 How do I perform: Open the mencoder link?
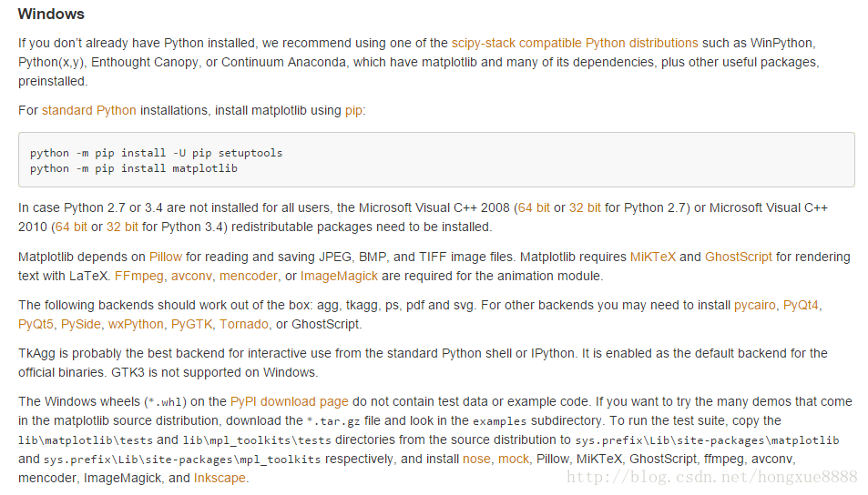pyautogui.click(x=249, y=276)
